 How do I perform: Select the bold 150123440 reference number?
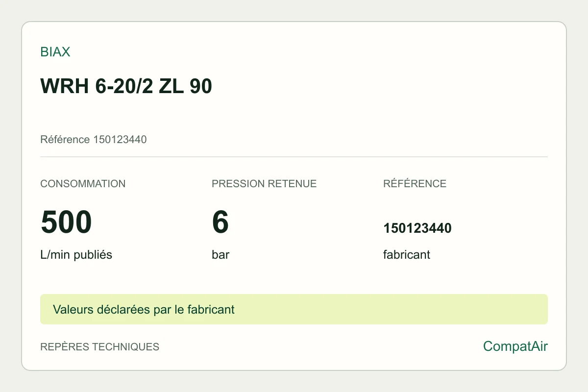tap(417, 228)
